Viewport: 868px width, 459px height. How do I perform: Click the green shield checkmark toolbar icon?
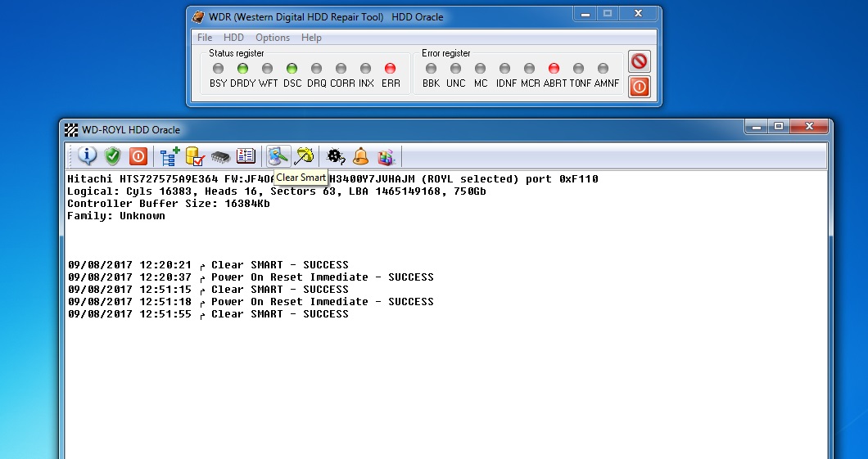coord(112,156)
